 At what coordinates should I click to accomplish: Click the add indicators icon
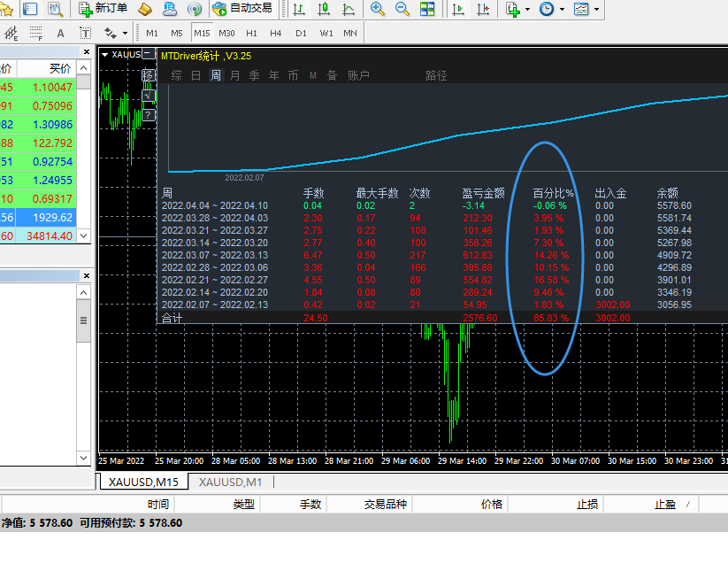coord(513,9)
